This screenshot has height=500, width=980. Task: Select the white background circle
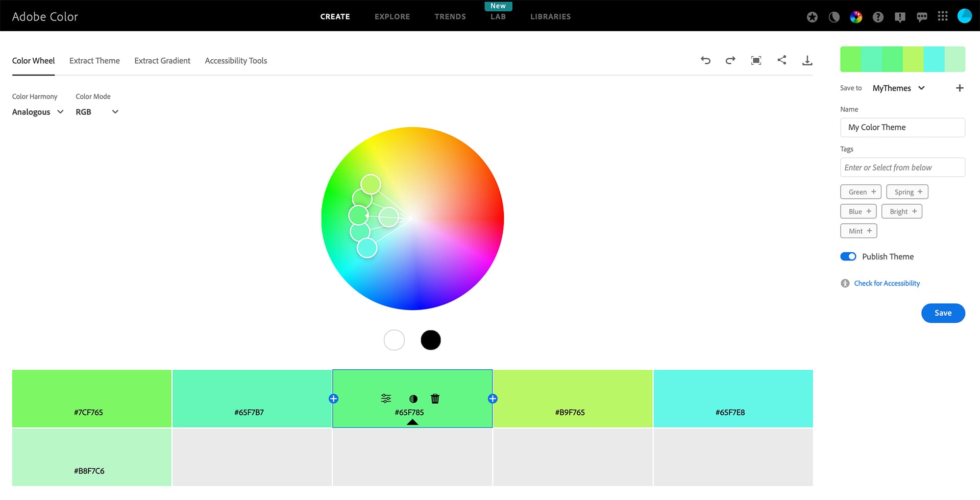tap(394, 340)
